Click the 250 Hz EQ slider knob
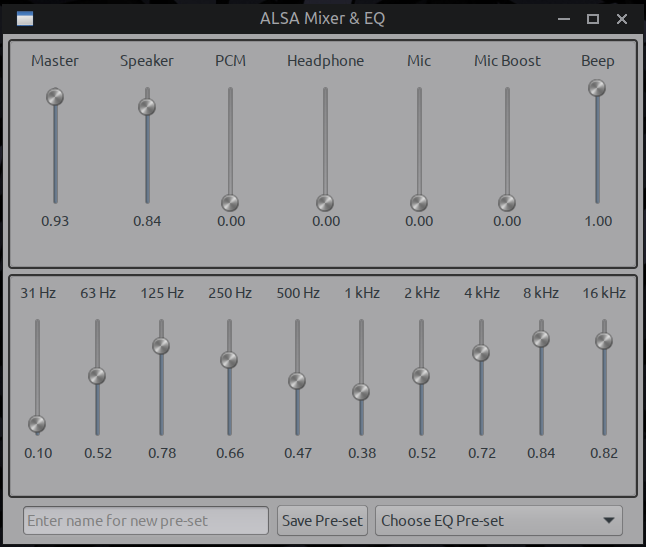Viewport: 646px width, 547px height. [229, 360]
